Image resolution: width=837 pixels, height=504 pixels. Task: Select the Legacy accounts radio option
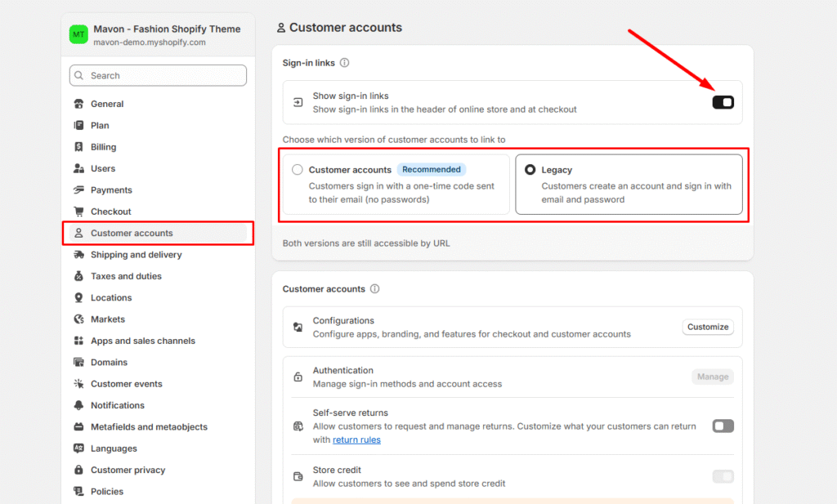(530, 170)
